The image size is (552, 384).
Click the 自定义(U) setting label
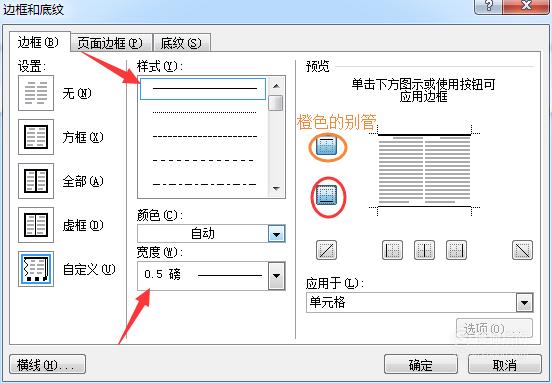click(x=89, y=269)
